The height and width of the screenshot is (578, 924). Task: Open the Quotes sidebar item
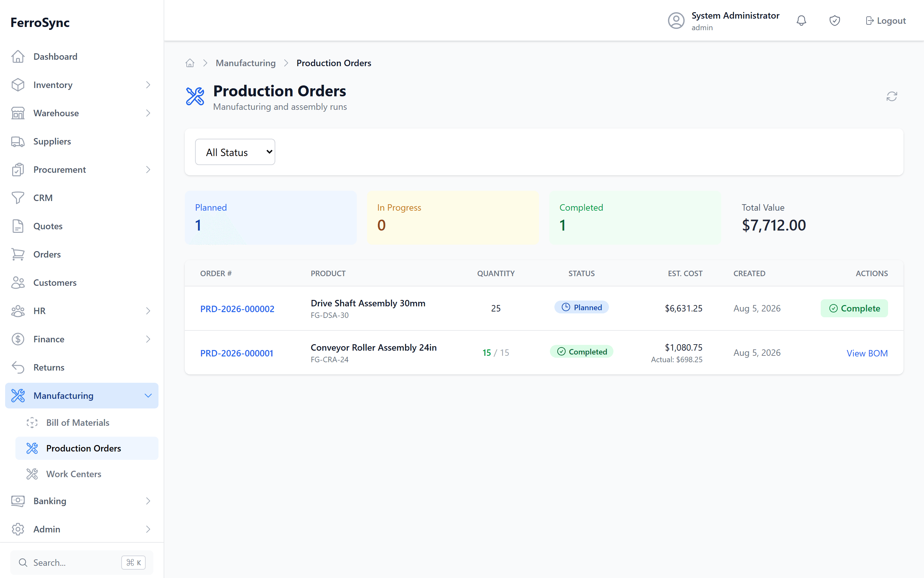[82, 226]
